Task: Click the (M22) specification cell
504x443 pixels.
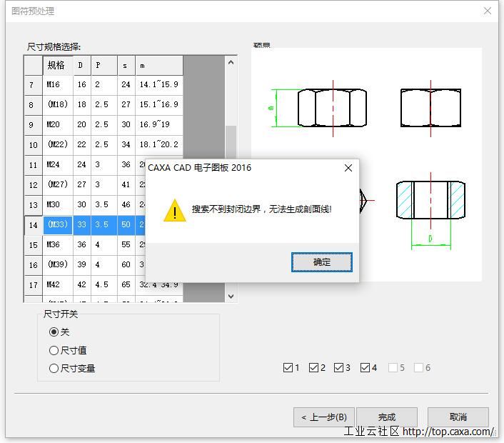Action: 58,145
